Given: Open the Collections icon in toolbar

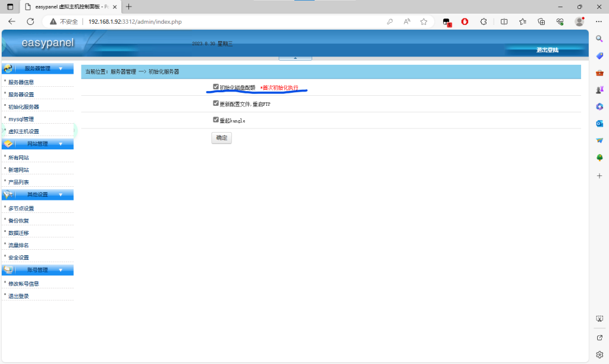Looking at the screenshot, I should pos(541,21).
